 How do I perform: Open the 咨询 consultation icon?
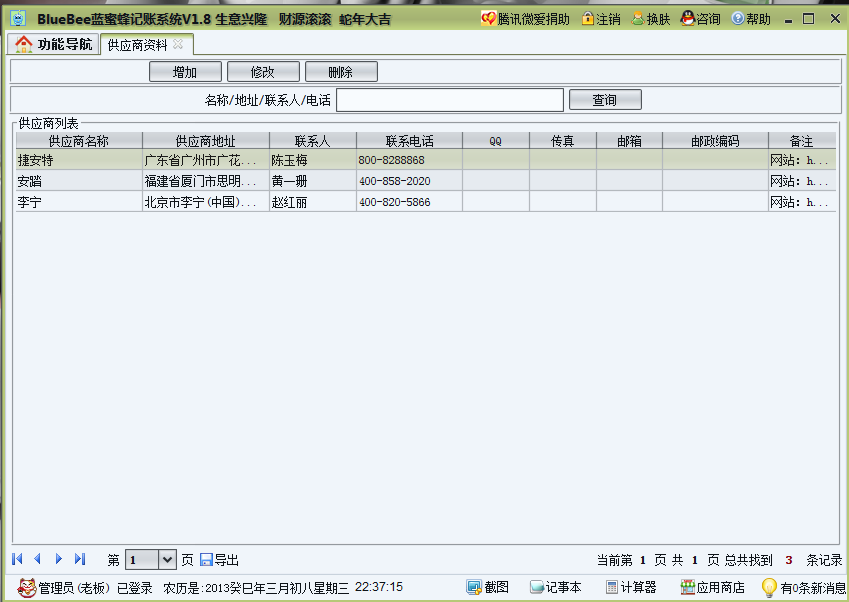coord(699,18)
